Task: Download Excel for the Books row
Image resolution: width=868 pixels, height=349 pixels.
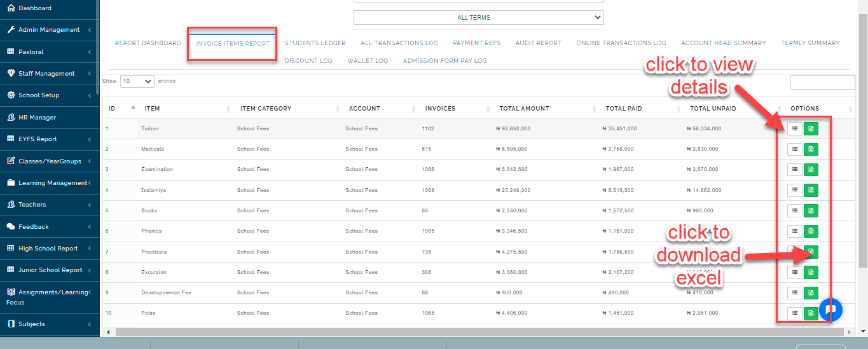Action: (x=811, y=210)
